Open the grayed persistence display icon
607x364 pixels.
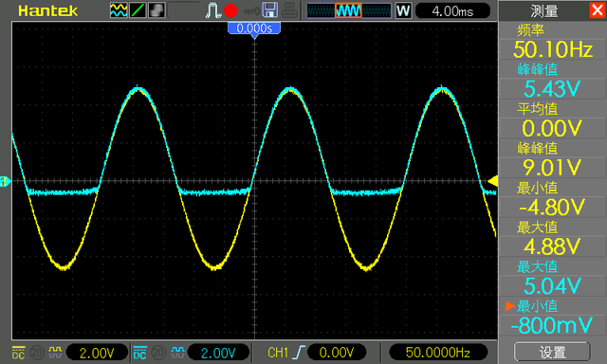point(156,10)
